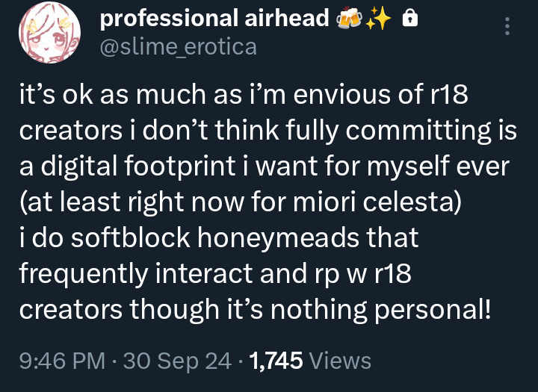Click the sparkles emoji beside the name
Viewport: 538px width, 392px height.
coord(378,18)
